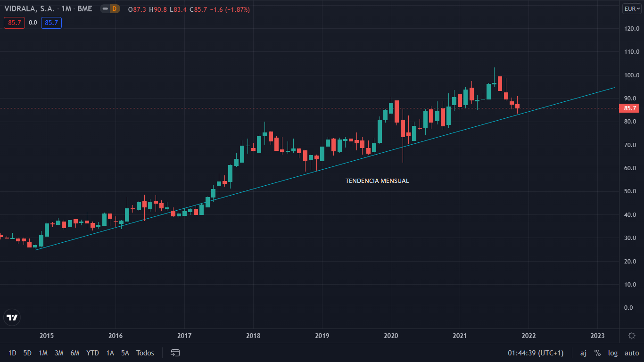
Task: Open the EUR currency dropdown
Action: [632, 9]
